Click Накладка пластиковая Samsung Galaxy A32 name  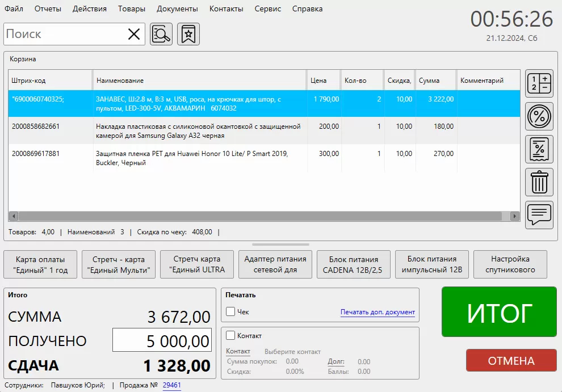(198, 131)
